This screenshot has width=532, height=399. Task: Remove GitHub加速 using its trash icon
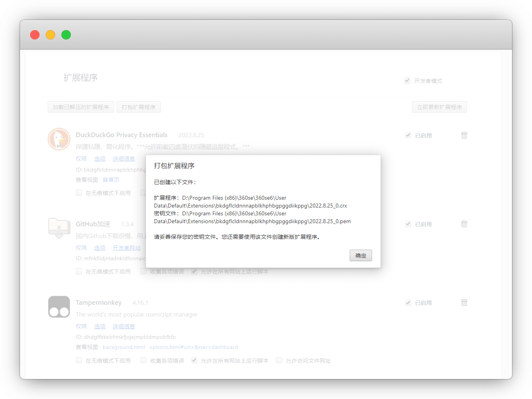tap(464, 224)
